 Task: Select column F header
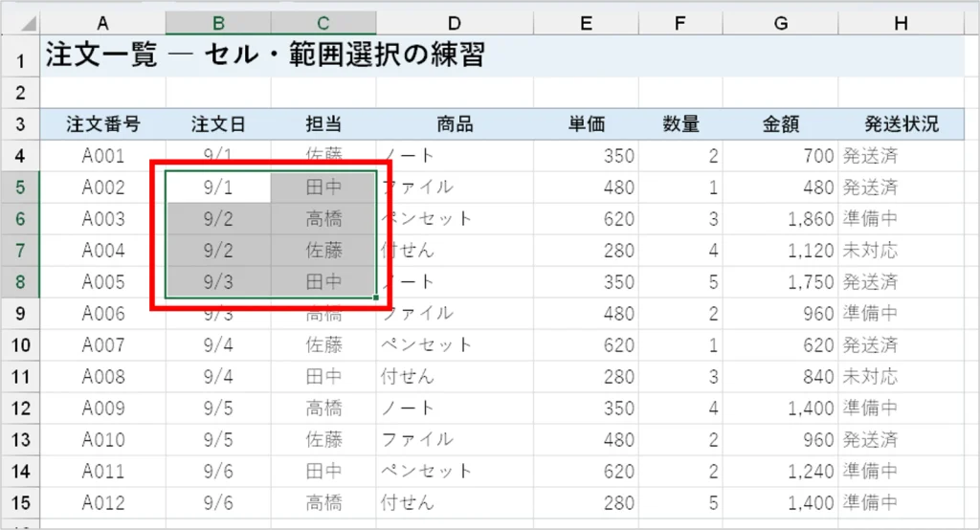(680, 24)
